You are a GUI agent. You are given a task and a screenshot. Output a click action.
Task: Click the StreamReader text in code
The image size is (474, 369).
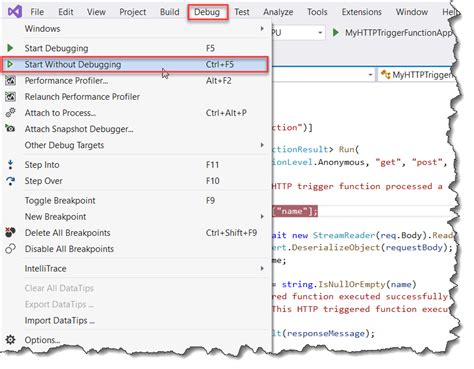click(x=344, y=235)
